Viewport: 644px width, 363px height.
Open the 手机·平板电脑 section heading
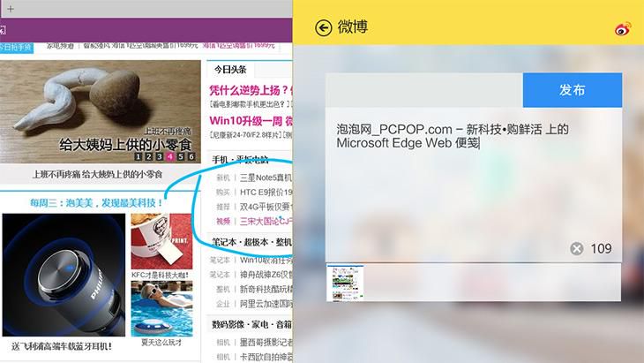click(240, 160)
